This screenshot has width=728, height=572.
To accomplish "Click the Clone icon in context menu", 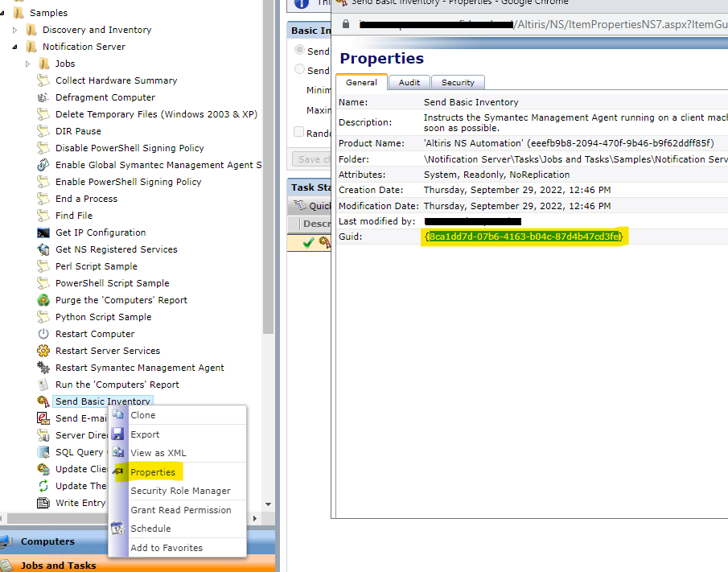I will click(118, 414).
